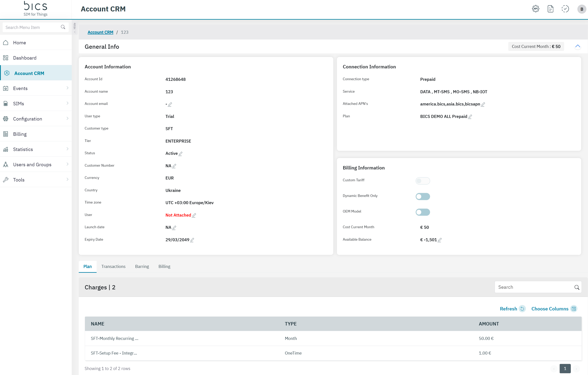588x375 pixels.
Task: Expand the SIMs menu item
Action: pyautogui.click(x=36, y=104)
